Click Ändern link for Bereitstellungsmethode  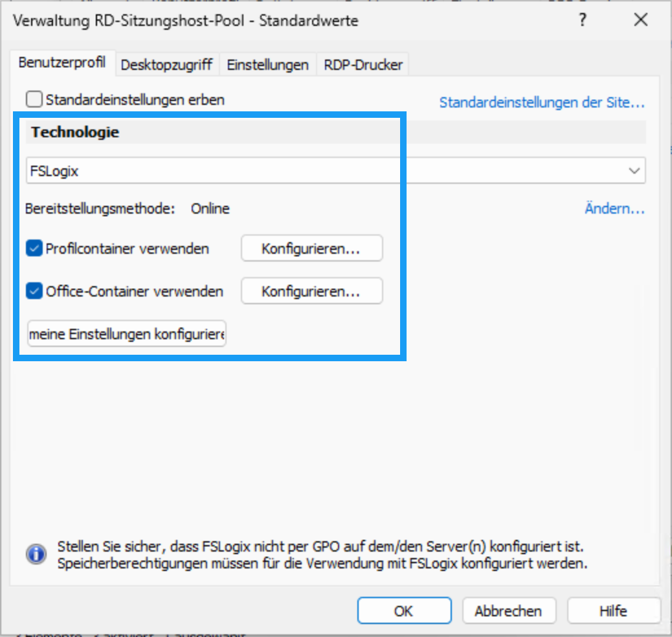click(614, 209)
